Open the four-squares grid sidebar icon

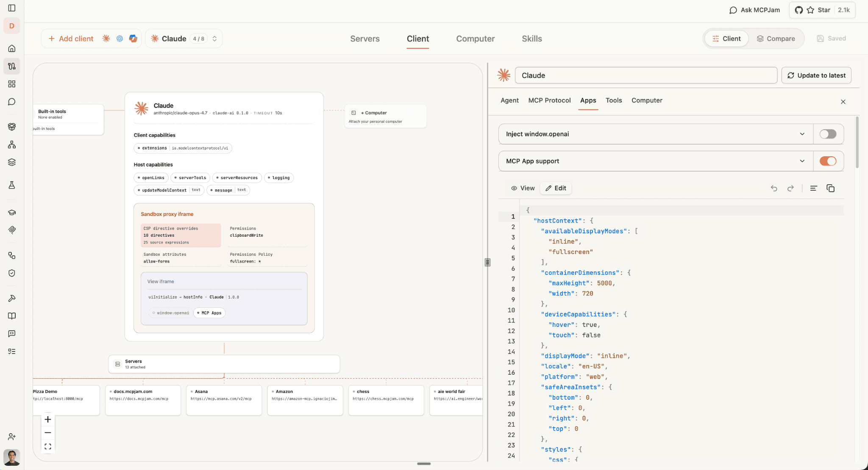pos(12,84)
